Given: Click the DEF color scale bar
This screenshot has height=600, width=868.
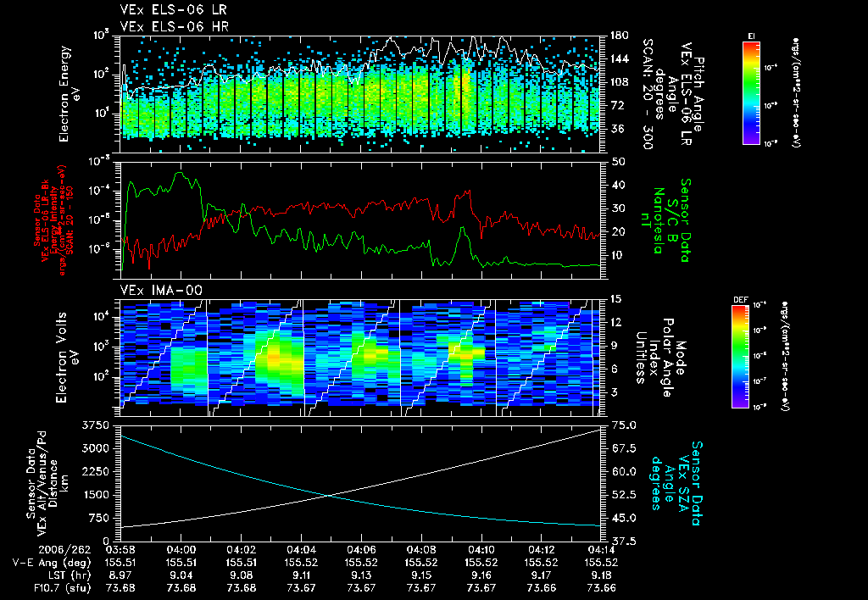Looking at the screenshot, I should [x=741, y=357].
